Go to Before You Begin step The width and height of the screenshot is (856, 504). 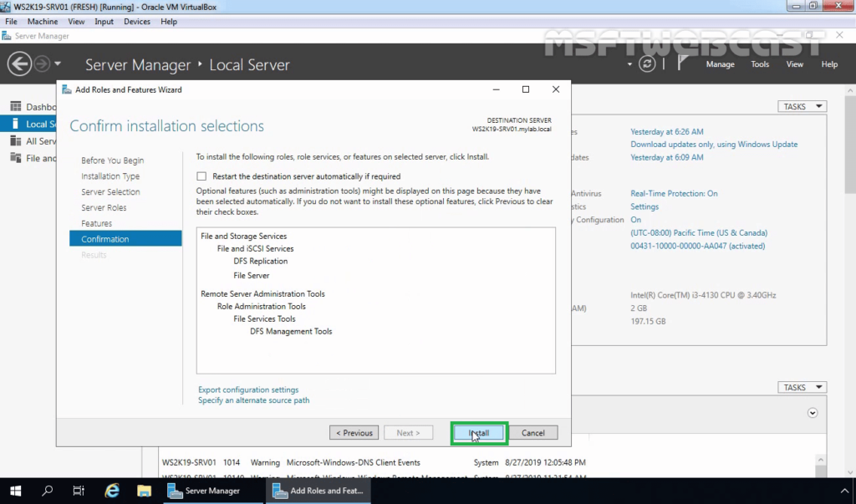click(113, 160)
